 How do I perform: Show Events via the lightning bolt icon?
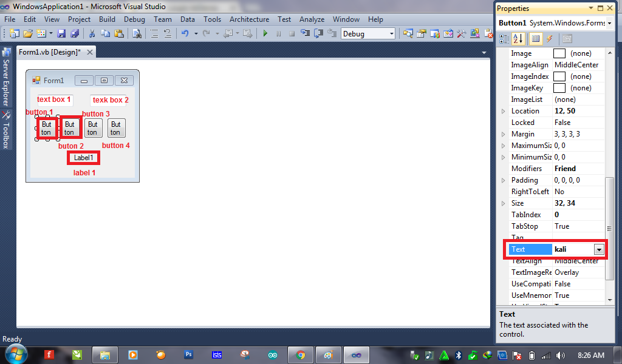pos(549,38)
